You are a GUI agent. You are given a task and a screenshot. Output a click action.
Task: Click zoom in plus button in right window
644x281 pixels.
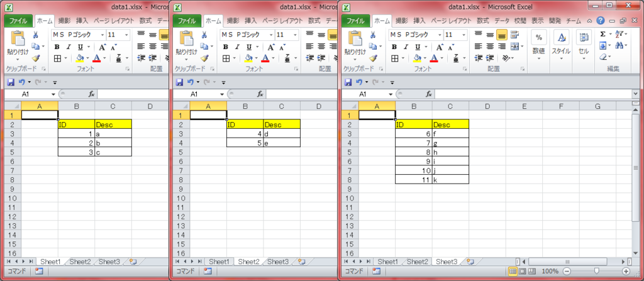[626, 272]
